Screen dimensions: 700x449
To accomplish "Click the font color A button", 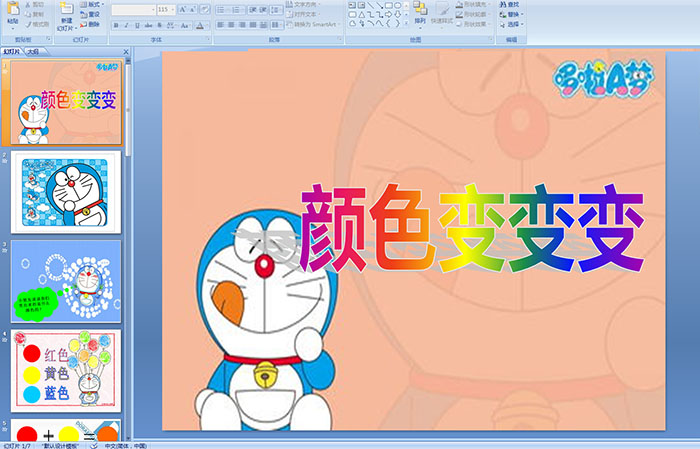I will (x=200, y=25).
